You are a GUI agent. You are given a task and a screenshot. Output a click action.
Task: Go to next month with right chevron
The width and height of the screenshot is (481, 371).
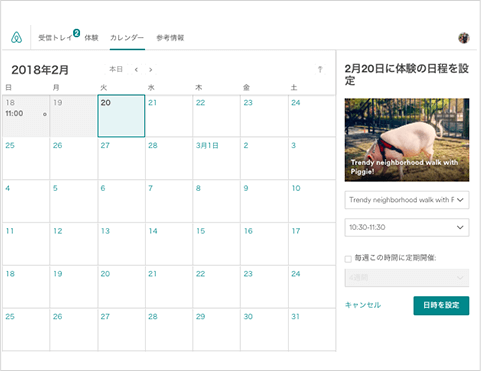coord(151,70)
